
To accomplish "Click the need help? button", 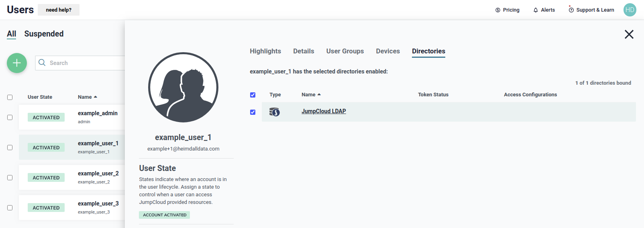I will click(59, 10).
